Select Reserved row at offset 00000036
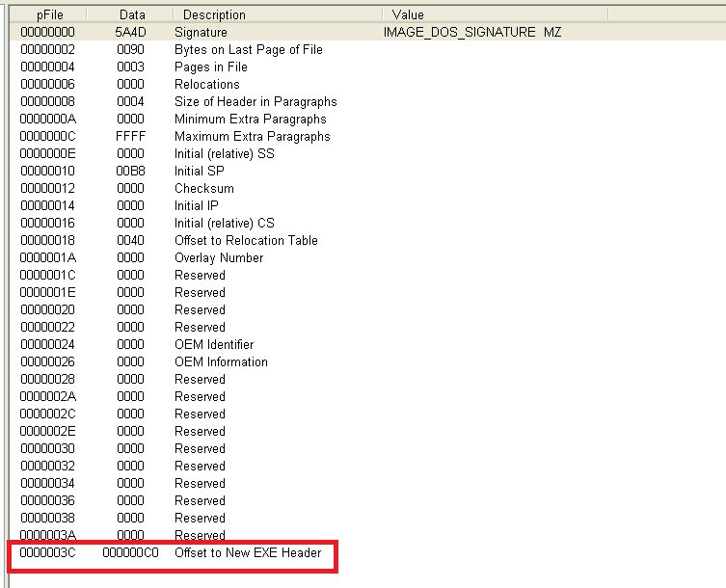 (200, 501)
